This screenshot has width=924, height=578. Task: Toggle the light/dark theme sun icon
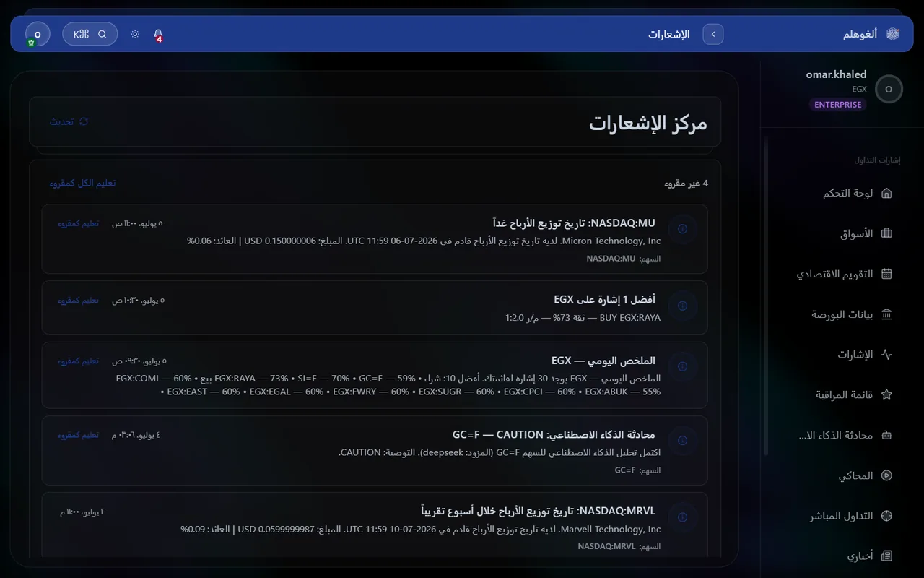tap(135, 34)
